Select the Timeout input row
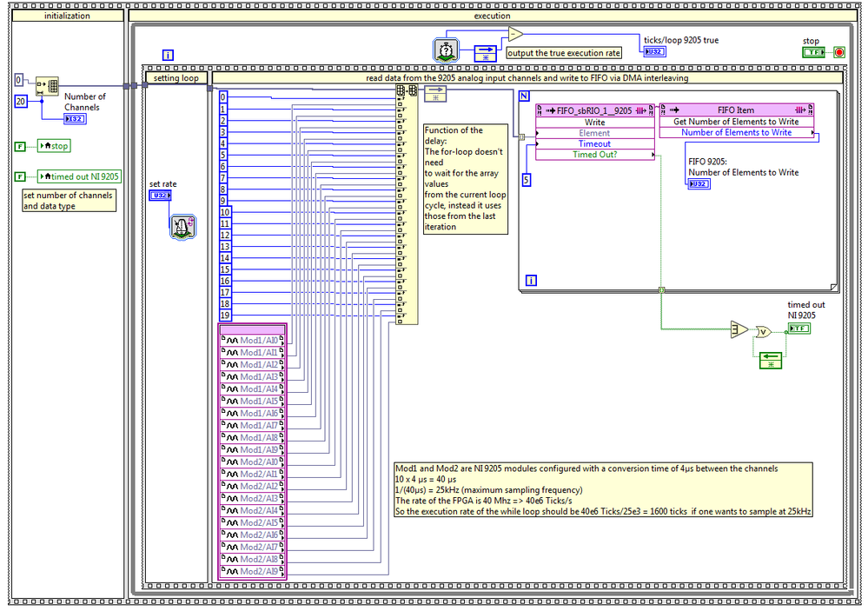Viewport: 868px width, 611px height. [x=594, y=143]
